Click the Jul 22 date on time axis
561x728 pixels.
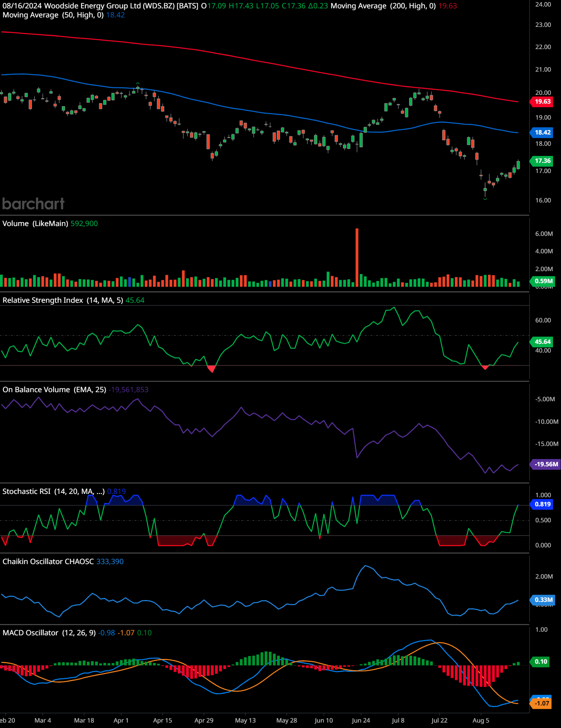[439, 720]
